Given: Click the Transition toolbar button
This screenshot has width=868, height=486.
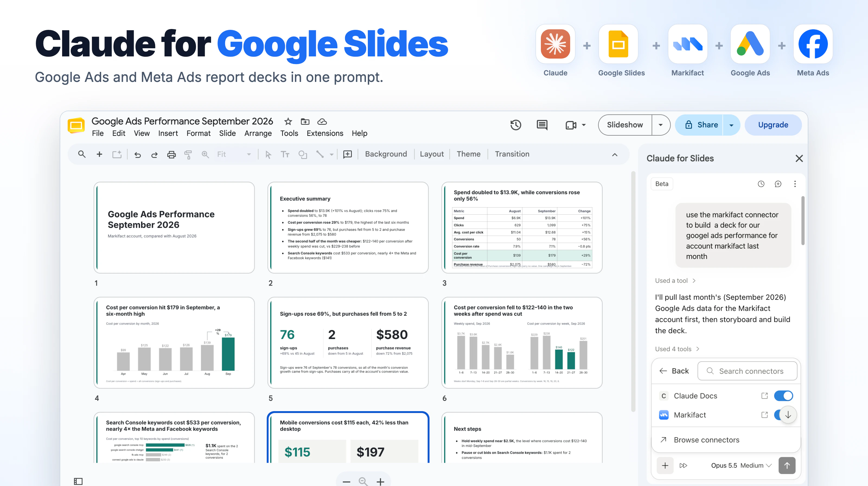Looking at the screenshot, I should (512, 154).
